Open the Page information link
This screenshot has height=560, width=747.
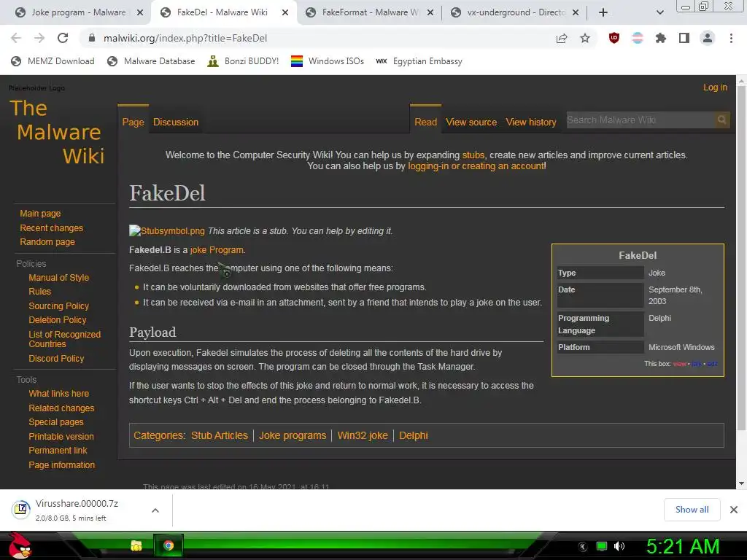point(61,464)
